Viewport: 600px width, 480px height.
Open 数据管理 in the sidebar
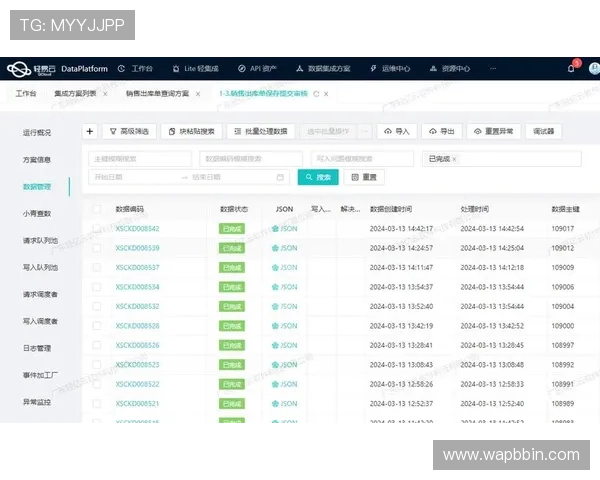tap(37, 186)
